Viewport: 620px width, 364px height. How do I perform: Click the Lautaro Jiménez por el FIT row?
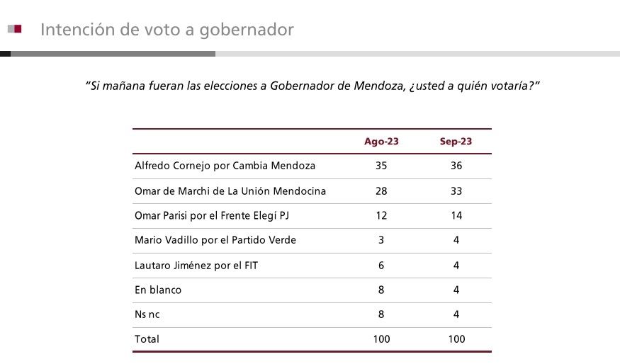click(190, 265)
